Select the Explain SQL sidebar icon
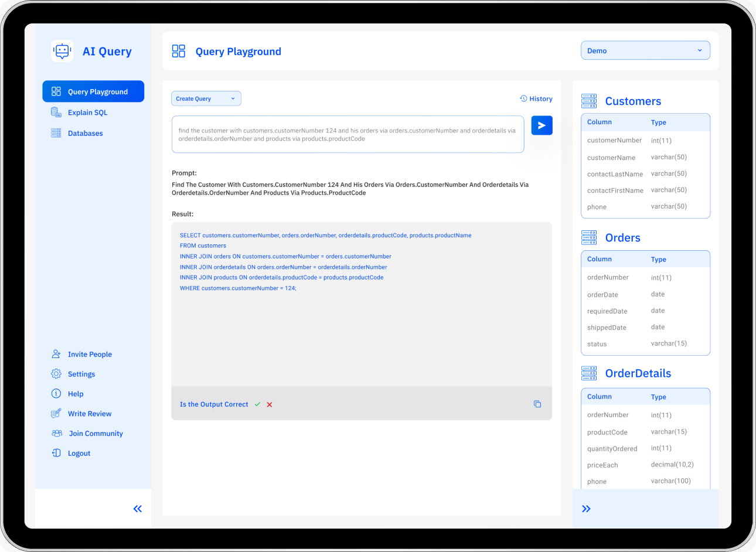Screen dimensions: 756x552 [x=56, y=112]
